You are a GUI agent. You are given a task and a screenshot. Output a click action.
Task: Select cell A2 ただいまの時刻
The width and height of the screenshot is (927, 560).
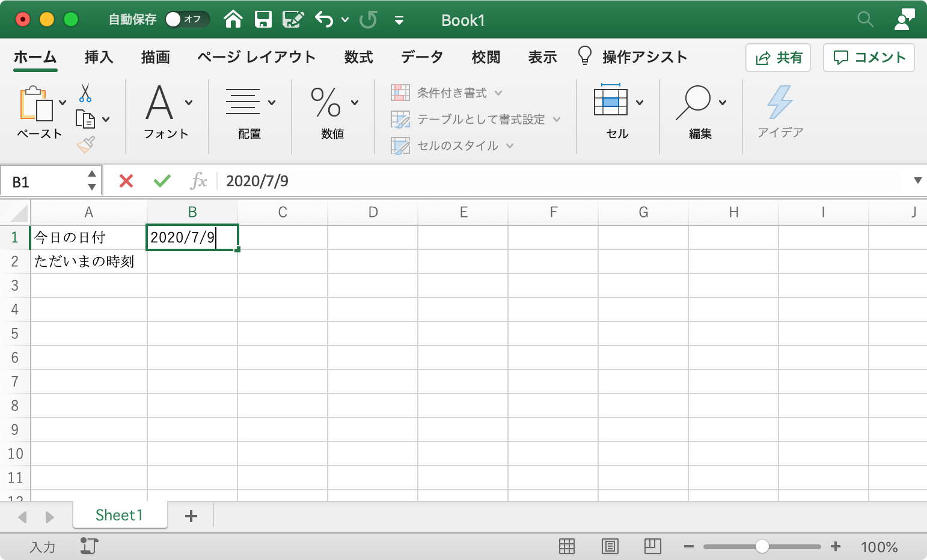(89, 261)
